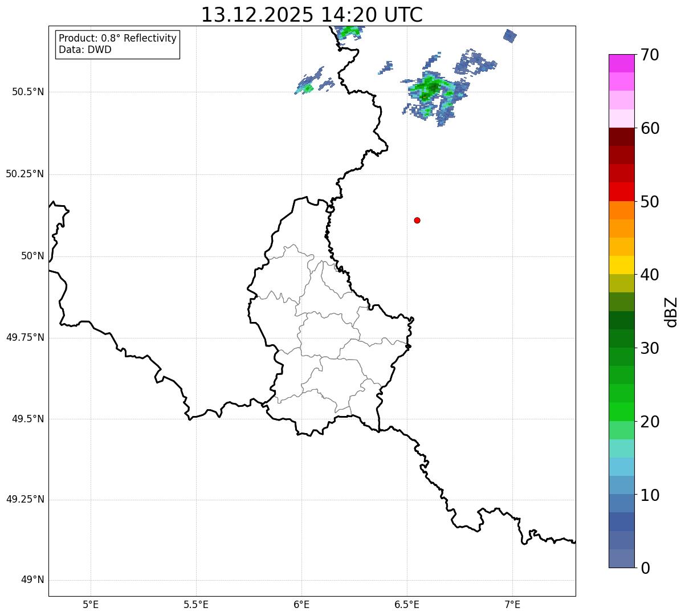The height and width of the screenshot is (616, 685).
Task: Click the Product 0.8° Reflectivity text
Action: (x=117, y=38)
